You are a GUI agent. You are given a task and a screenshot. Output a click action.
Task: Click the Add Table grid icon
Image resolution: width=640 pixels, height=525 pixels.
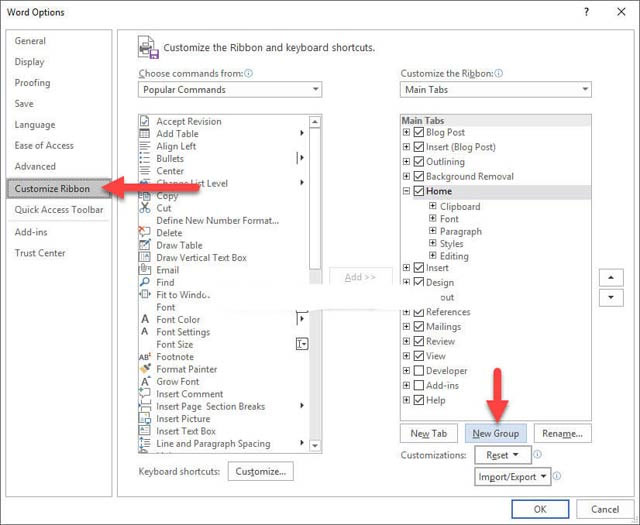click(144, 133)
